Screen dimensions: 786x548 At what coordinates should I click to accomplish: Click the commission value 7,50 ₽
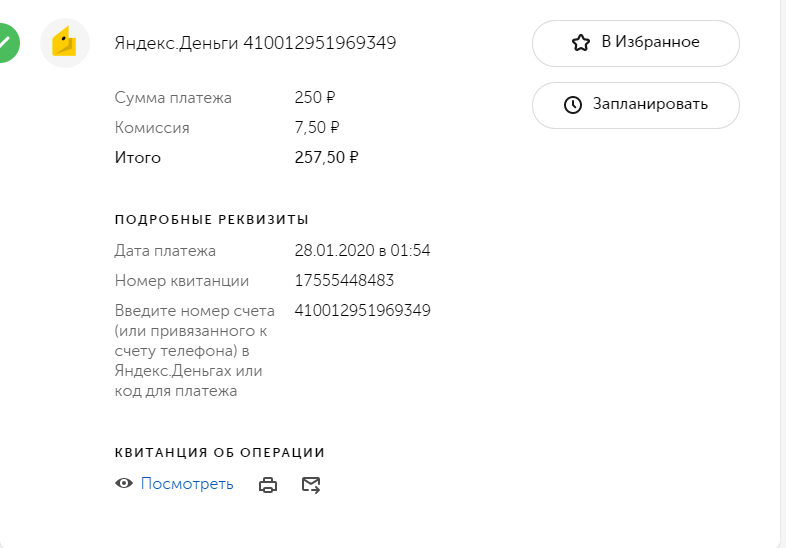tap(317, 128)
